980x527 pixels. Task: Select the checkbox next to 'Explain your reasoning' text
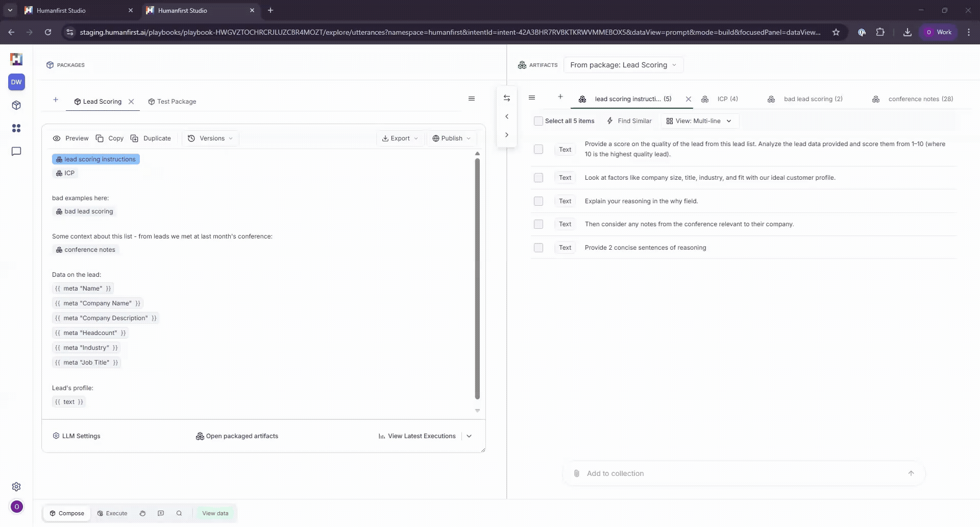[x=538, y=201]
